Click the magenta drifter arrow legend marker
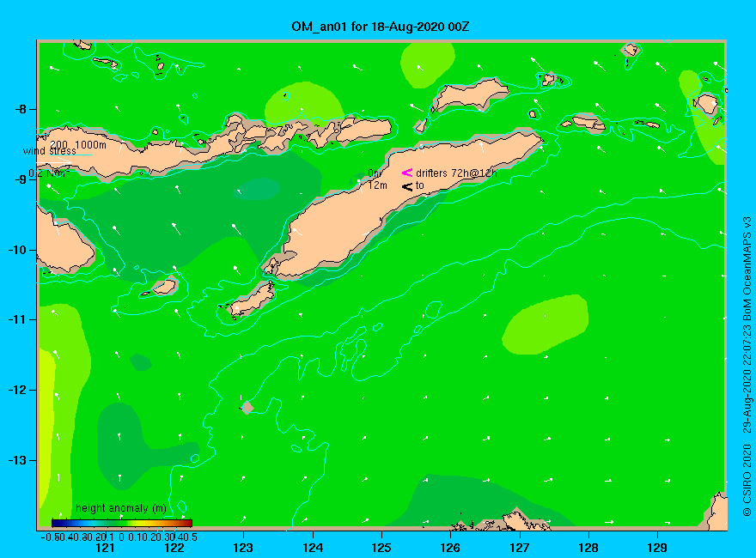Viewport: 756px width, 558px height. pos(407,172)
